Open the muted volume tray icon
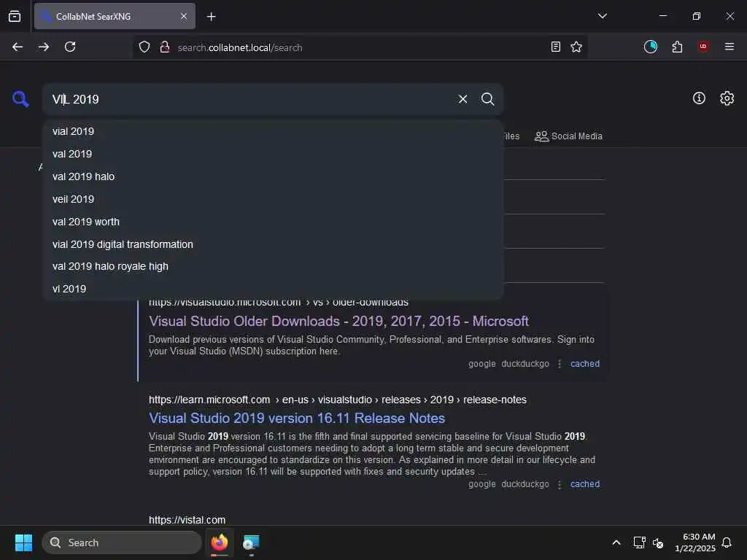Image resolution: width=747 pixels, height=560 pixels. 658,542
